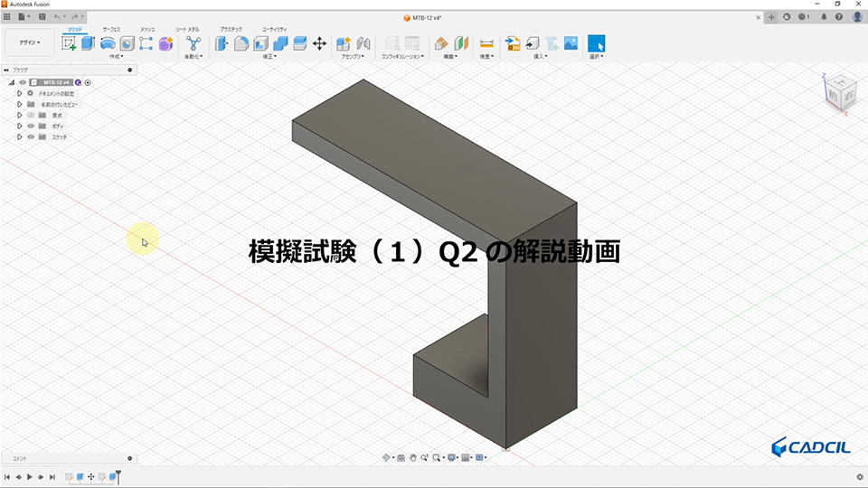
Task: Activate the Select tool icon
Action: (x=596, y=43)
